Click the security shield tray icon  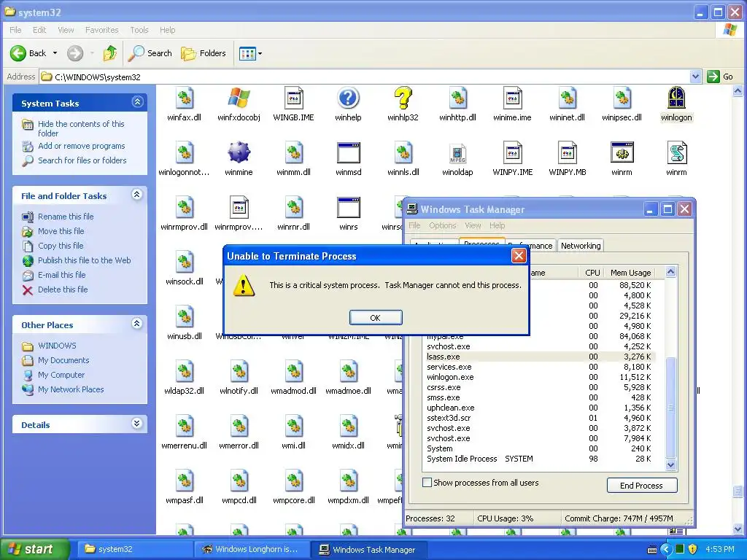pyautogui.click(x=693, y=549)
